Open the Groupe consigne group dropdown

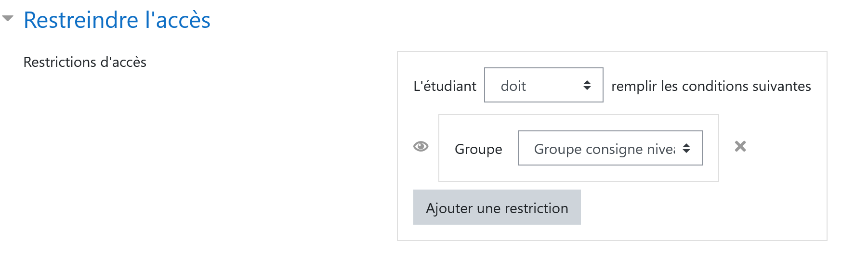[610, 148]
